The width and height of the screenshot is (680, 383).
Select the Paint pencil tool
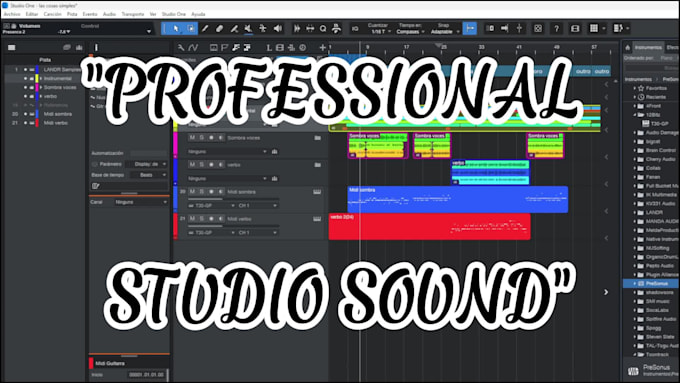[x=205, y=29]
